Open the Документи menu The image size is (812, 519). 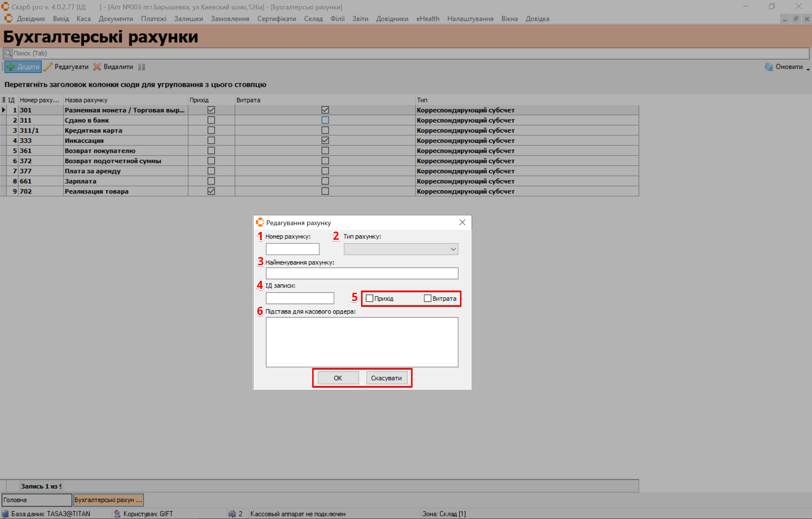(115, 19)
